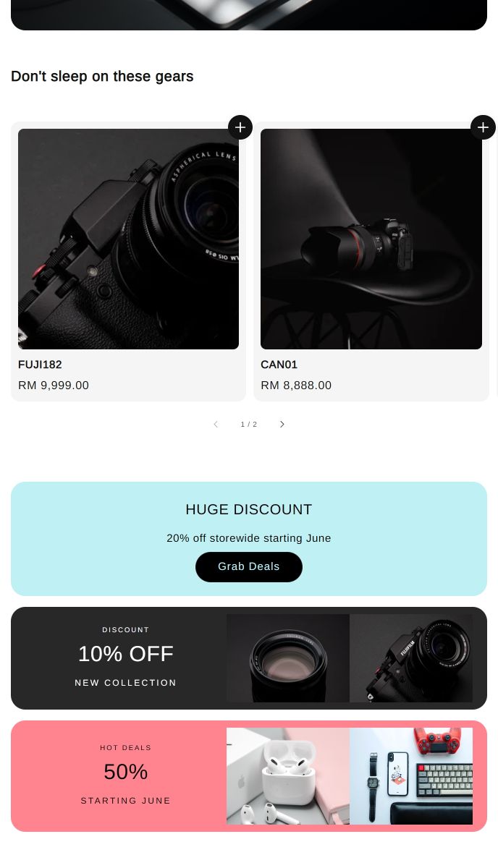Open the CAN01 product image

371,239
